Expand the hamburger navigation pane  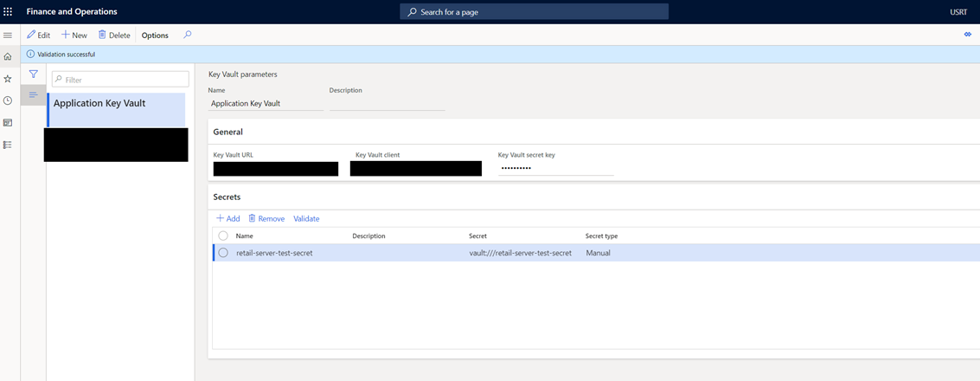[x=8, y=36]
